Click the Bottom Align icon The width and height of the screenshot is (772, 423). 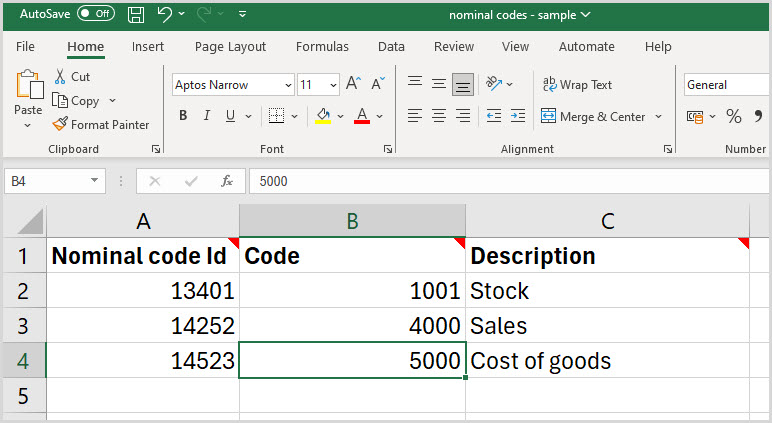(463, 85)
